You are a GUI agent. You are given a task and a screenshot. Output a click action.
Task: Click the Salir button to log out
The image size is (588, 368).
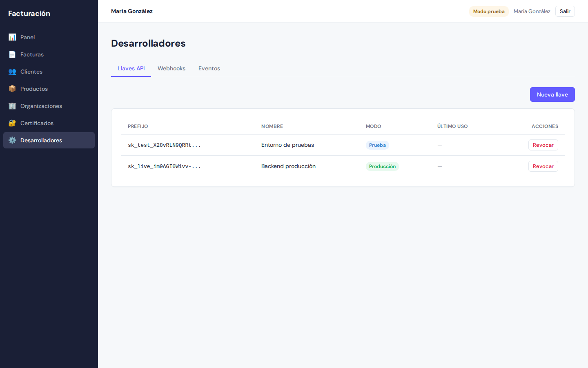click(565, 11)
